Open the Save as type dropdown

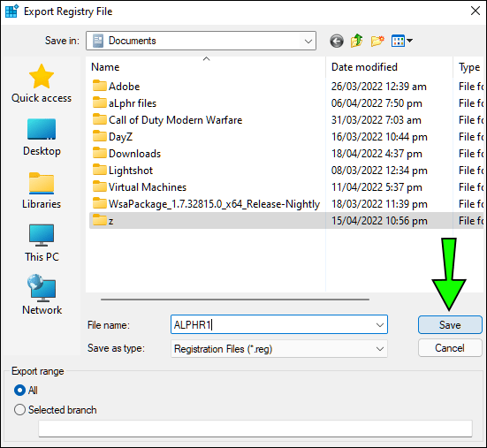click(x=279, y=349)
